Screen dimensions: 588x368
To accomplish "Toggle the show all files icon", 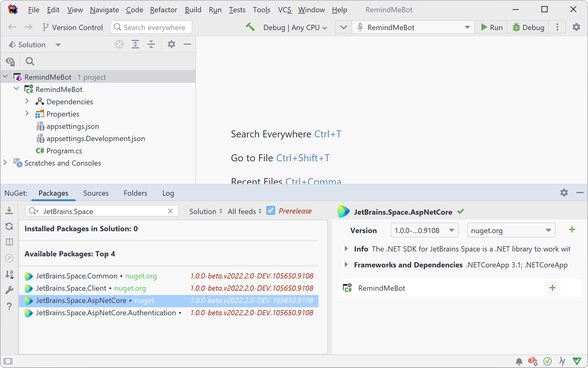I will [10, 62].
